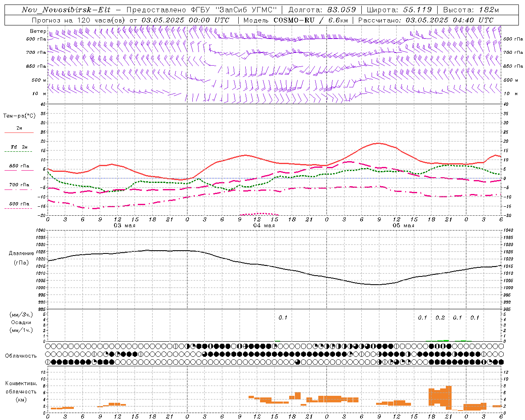
Task: Click the (мм/1ч.) precipitation unit label
Action: point(21,330)
